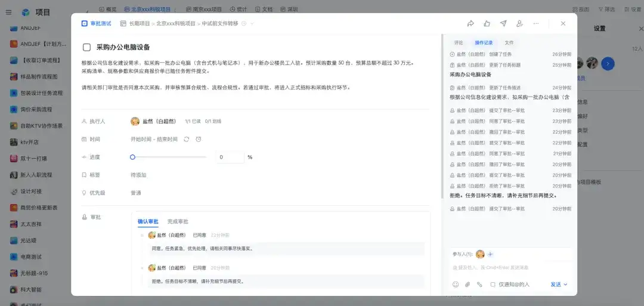Select 双十一打爆 project in sidebar
The image size is (644, 306).
(x=33, y=159)
